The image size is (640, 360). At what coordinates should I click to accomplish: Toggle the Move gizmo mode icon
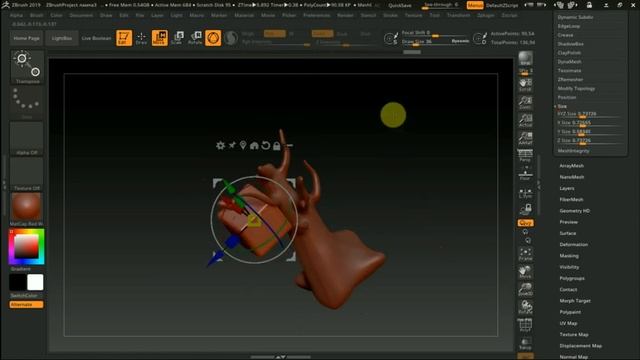[160, 38]
